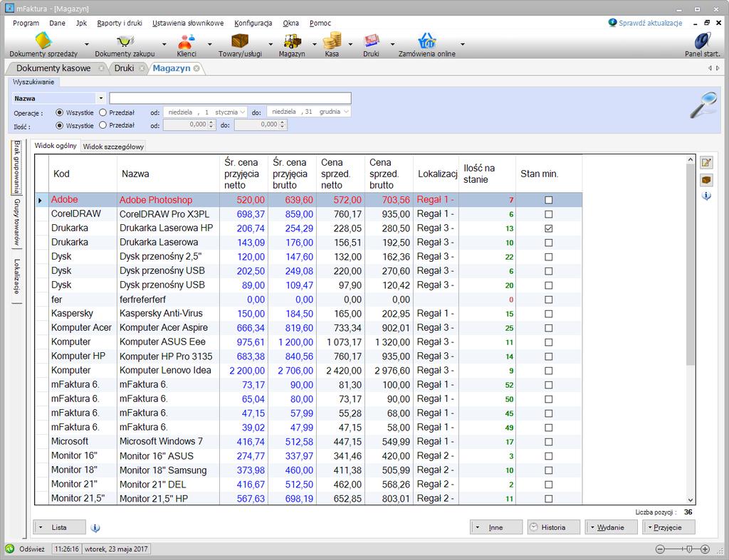The image size is (729, 560).
Task: Click the Historia button
Action: point(553,527)
